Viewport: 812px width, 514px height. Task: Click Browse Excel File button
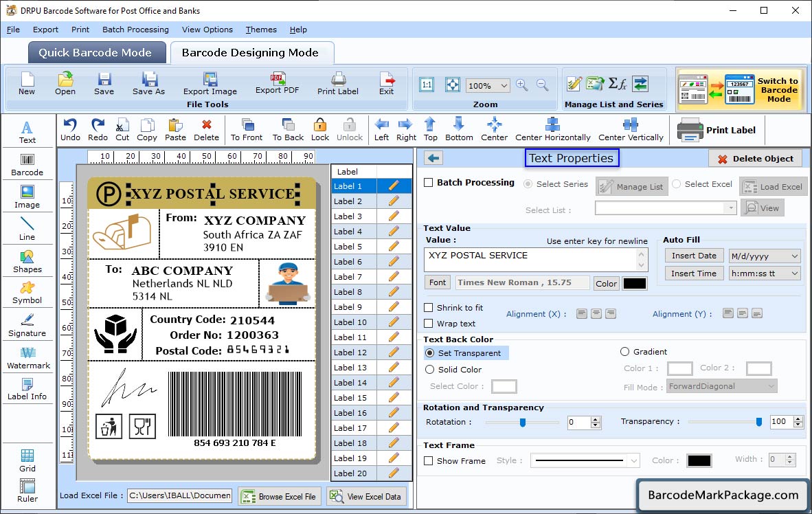tap(280, 496)
